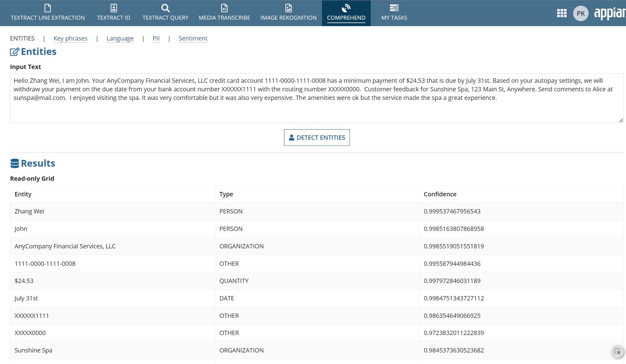
Task: Open the PK user profile avatar
Action: [581, 13]
